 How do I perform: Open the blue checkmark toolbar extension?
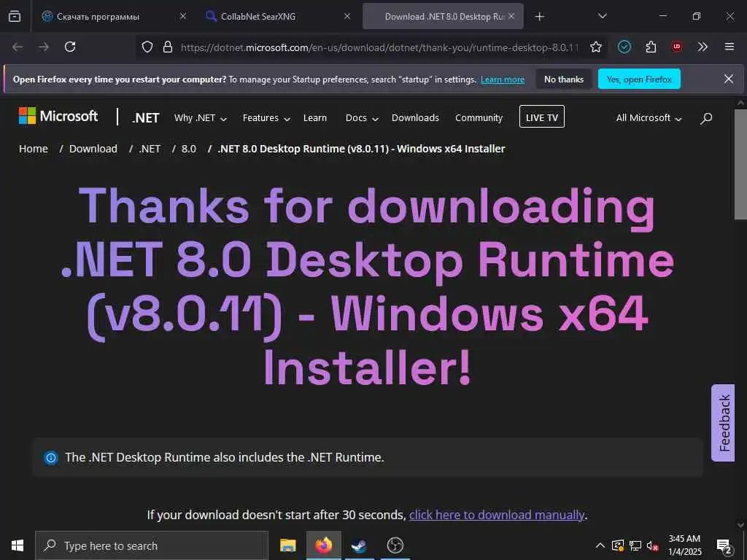[x=624, y=47]
